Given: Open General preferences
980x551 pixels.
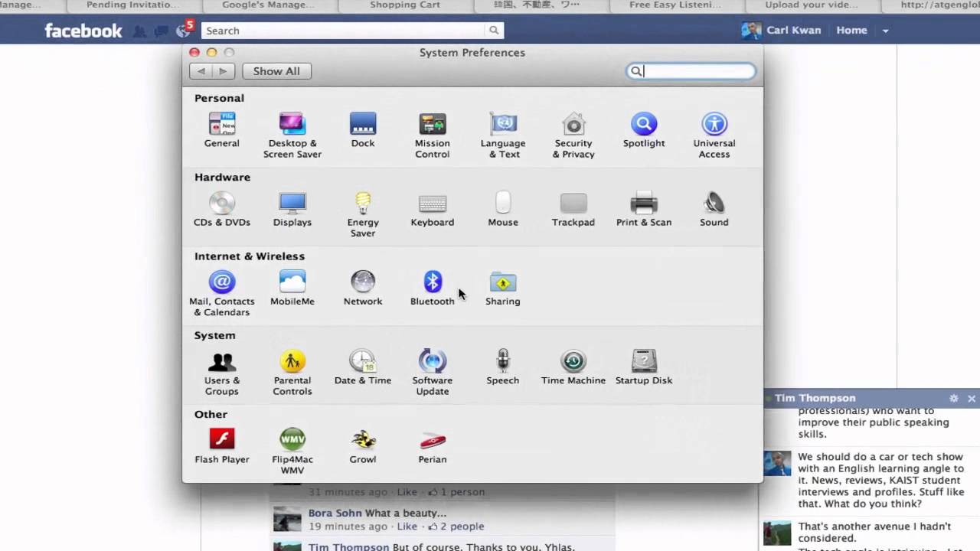Looking at the screenshot, I should point(222,130).
